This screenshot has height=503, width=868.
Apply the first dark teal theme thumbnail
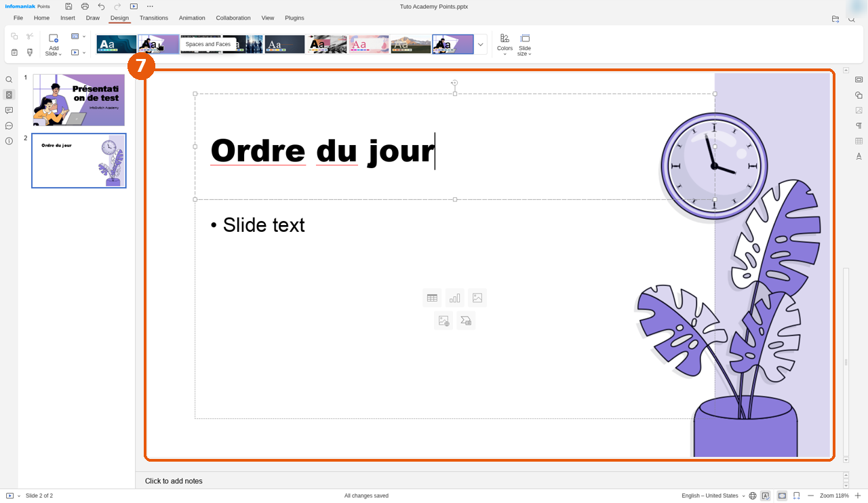pos(117,45)
